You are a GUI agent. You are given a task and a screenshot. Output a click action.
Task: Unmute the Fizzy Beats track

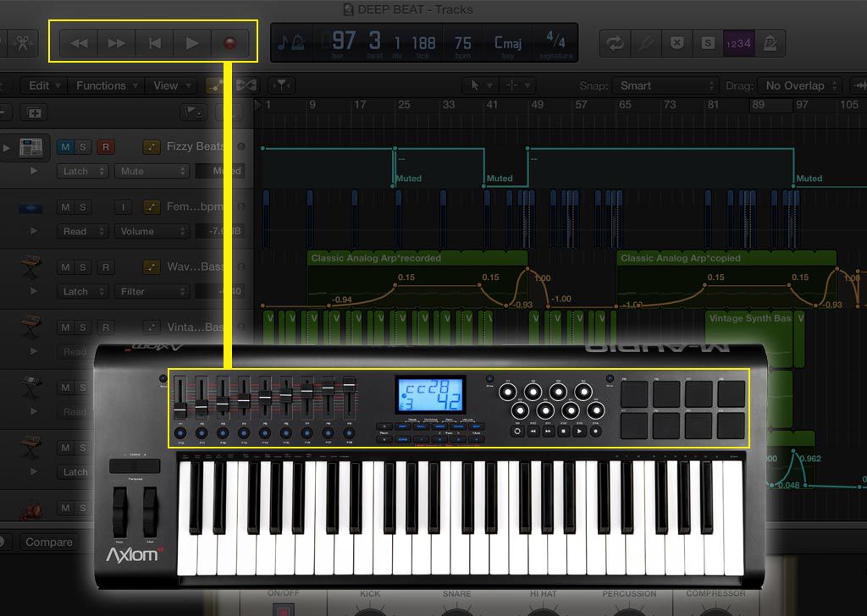66,147
